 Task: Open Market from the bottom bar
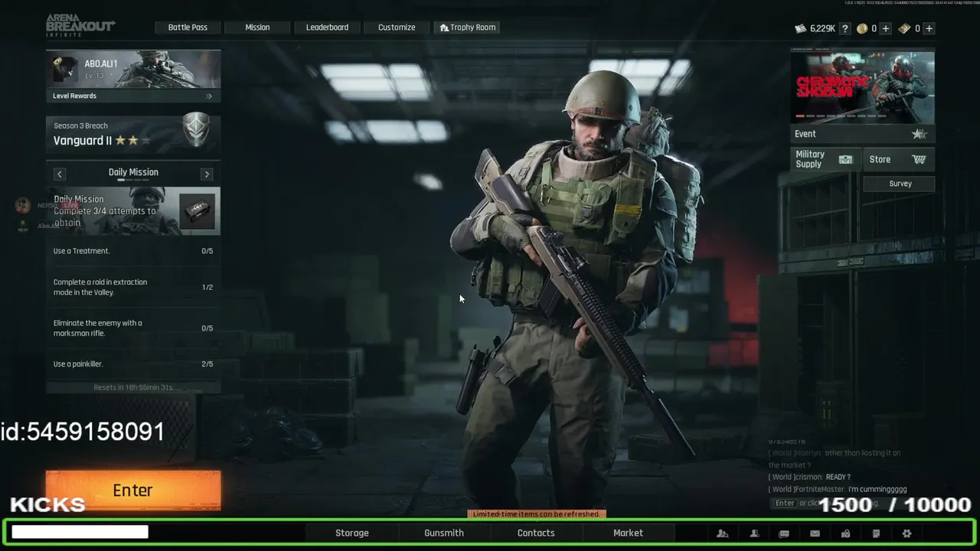tap(628, 533)
